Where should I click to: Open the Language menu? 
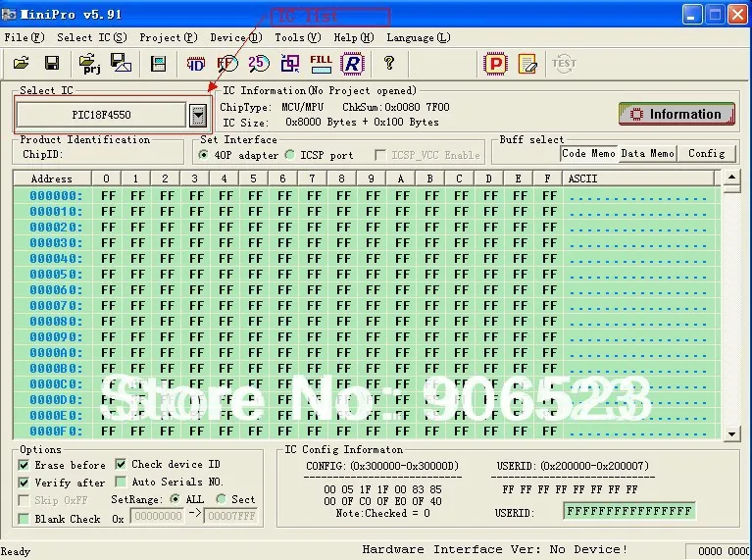pyautogui.click(x=419, y=37)
